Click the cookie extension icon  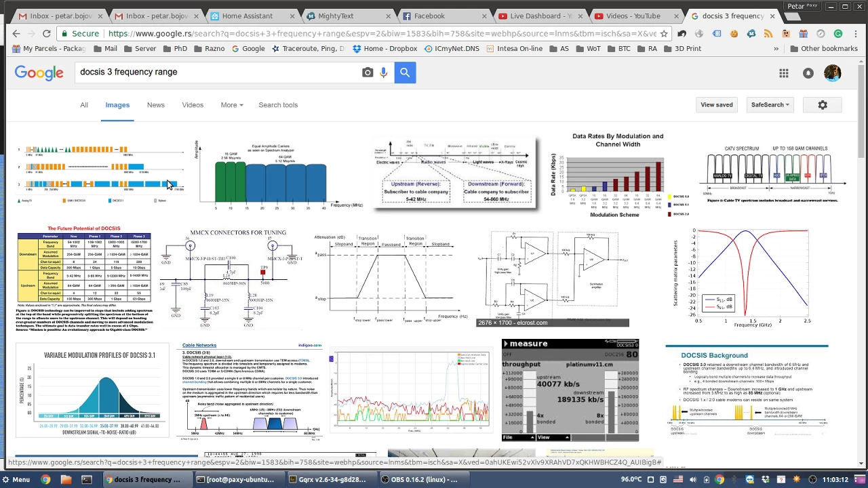(734, 33)
